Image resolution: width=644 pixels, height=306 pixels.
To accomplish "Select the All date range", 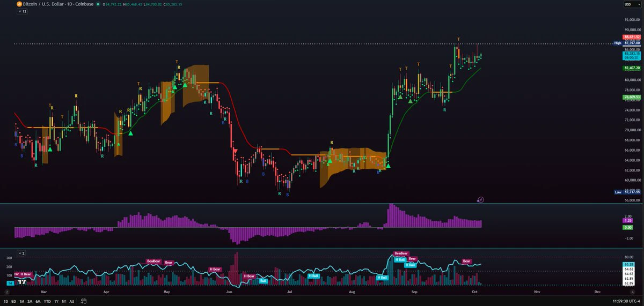I will 72,301.
